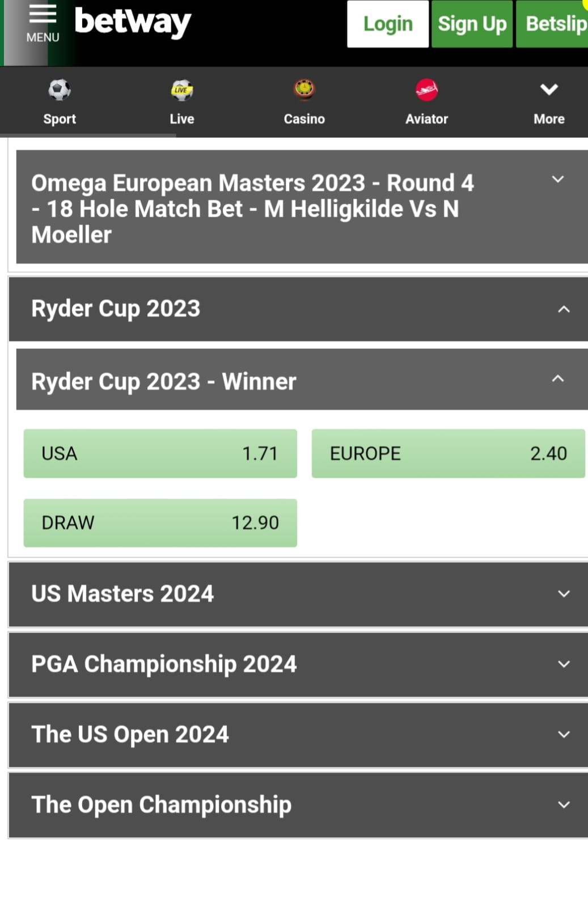The height and width of the screenshot is (907, 588).
Task: Expand The Open Championship section
Action: tap(298, 805)
